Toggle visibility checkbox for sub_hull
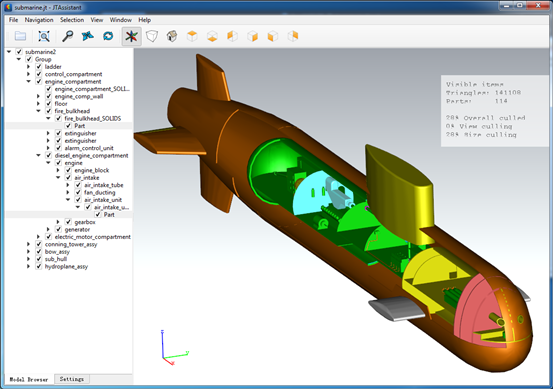 tap(39, 259)
